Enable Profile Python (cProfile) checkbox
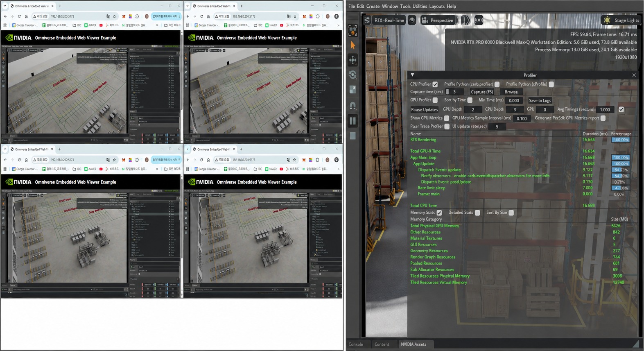Viewport: 644px width, 351px height. 551,84
